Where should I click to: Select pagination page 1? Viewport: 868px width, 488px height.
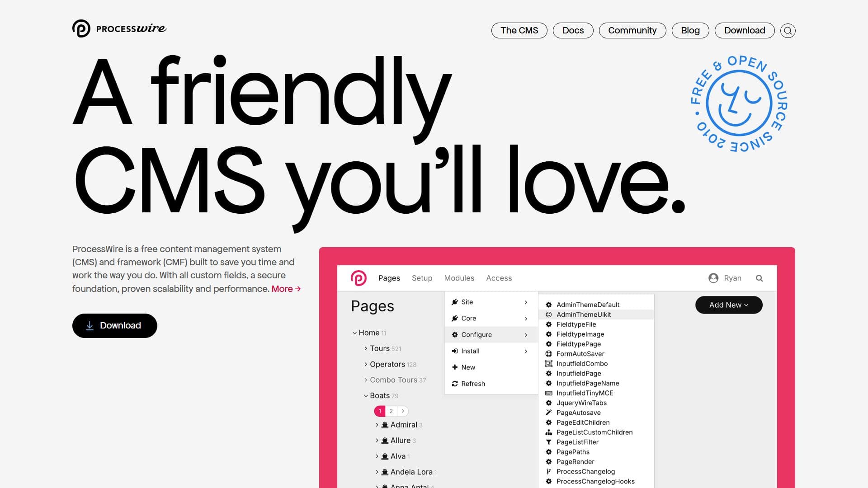pyautogui.click(x=380, y=411)
